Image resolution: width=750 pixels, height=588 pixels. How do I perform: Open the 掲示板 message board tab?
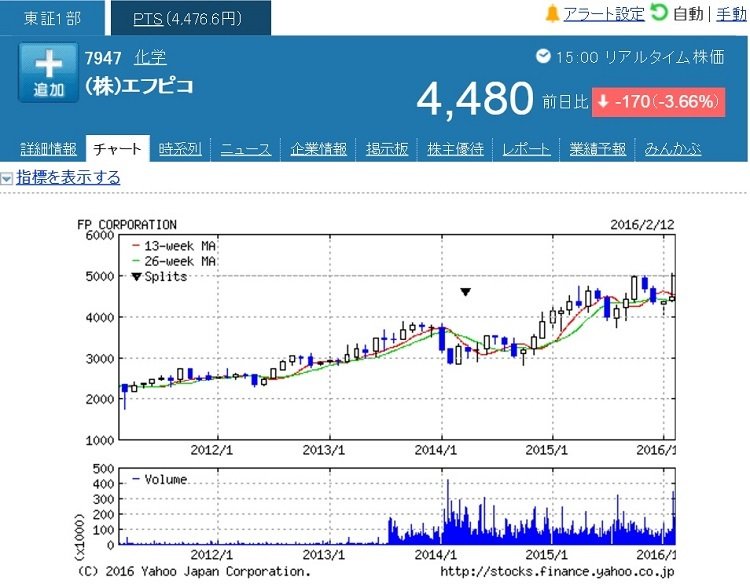click(x=387, y=149)
